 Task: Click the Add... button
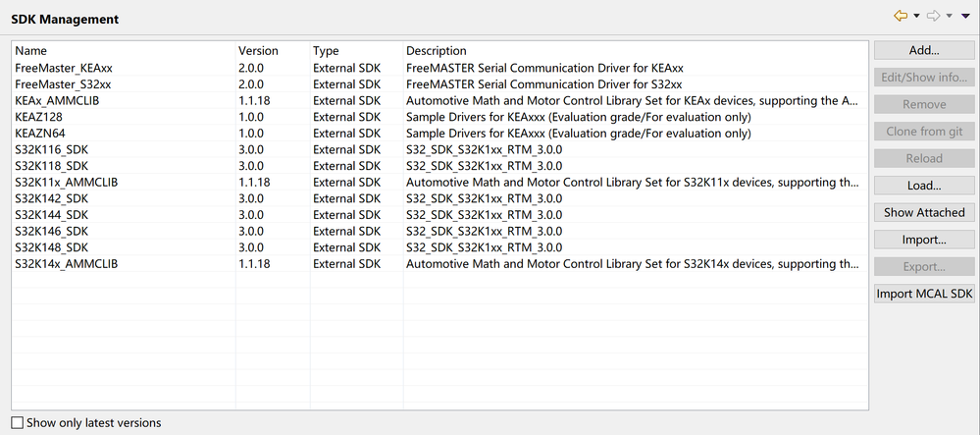coord(924,50)
